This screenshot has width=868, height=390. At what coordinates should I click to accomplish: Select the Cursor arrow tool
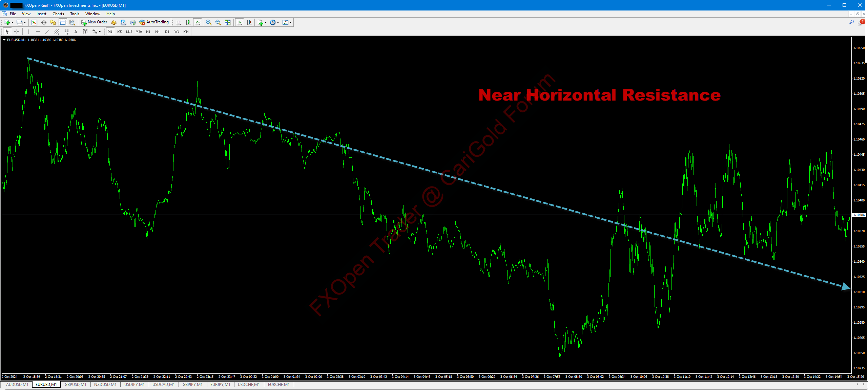click(x=7, y=31)
